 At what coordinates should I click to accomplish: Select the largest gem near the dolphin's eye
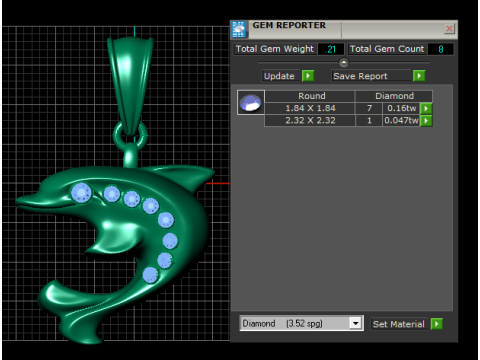pyautogui.click(x=81, y=193)
